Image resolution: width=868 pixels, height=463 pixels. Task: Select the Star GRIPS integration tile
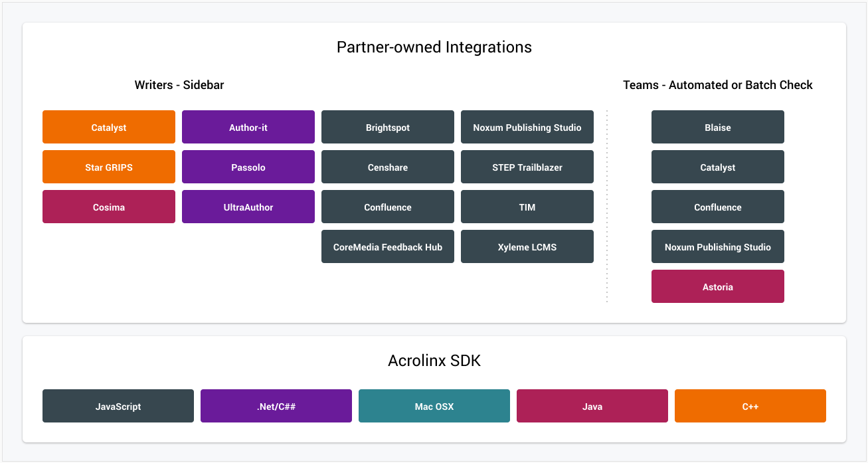pyautogui.click(x=109, y=167)
